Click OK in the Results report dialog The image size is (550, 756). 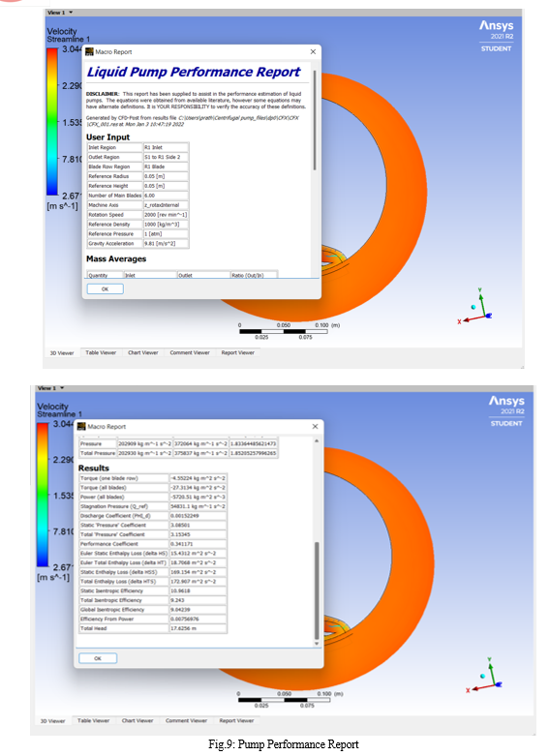tap(98, 658)
